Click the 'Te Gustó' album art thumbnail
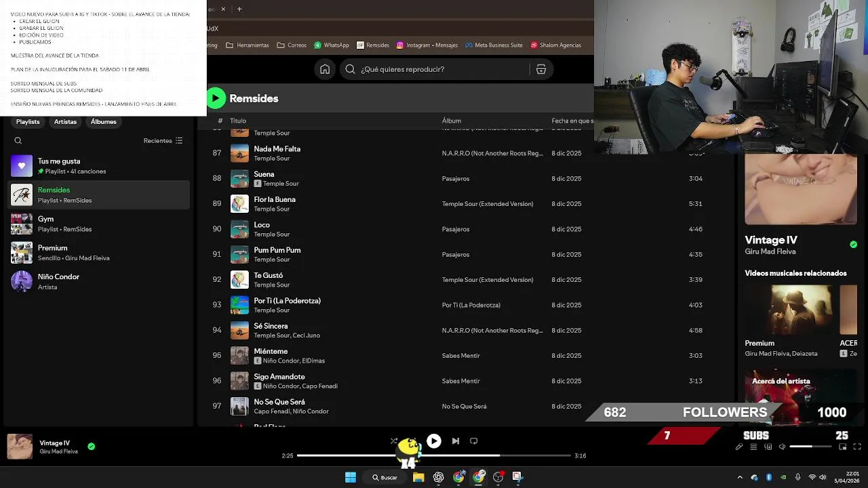 click(239, 280)
